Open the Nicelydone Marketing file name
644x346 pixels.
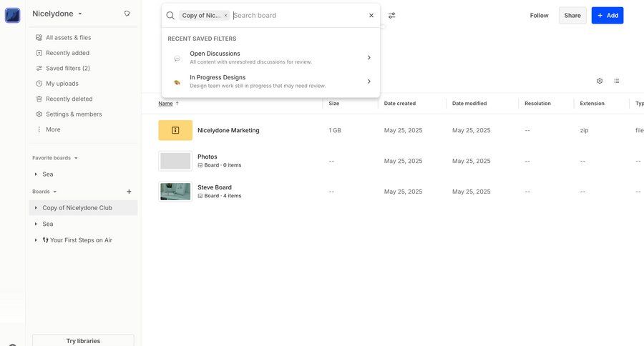[x=228, y=130]
